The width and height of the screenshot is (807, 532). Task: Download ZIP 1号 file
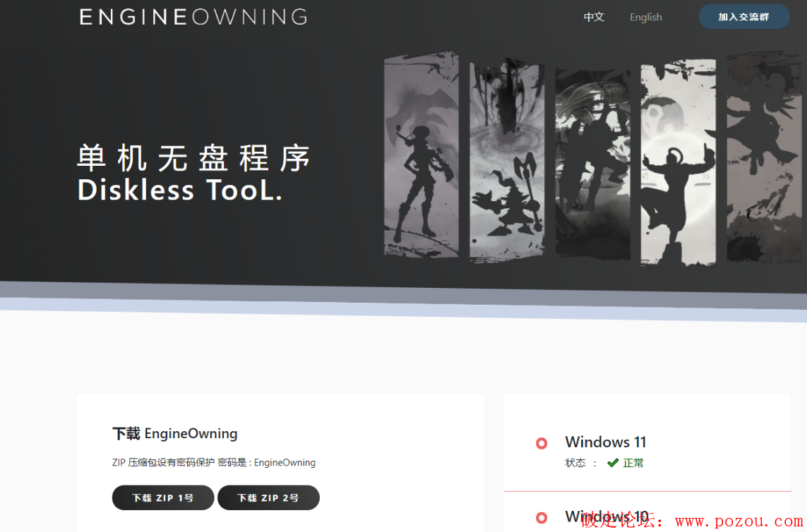point(162,497)
